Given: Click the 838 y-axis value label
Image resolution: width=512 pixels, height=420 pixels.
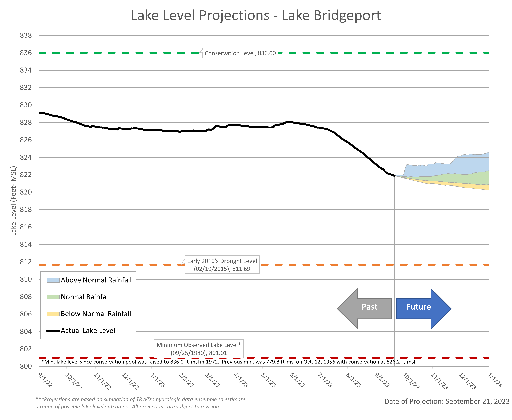Looking at the screenshot, I should (x=26, y=35).
